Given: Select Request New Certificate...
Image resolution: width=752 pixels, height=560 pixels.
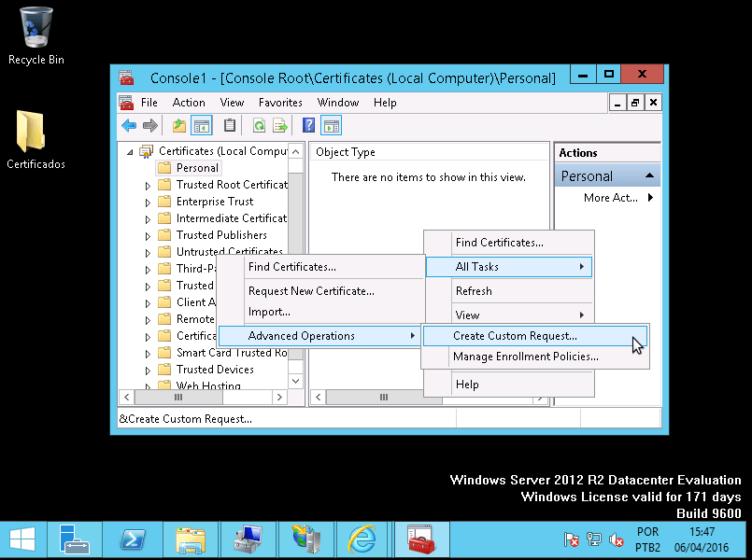Looking at the screenshot, I should [x=320, y=291].
